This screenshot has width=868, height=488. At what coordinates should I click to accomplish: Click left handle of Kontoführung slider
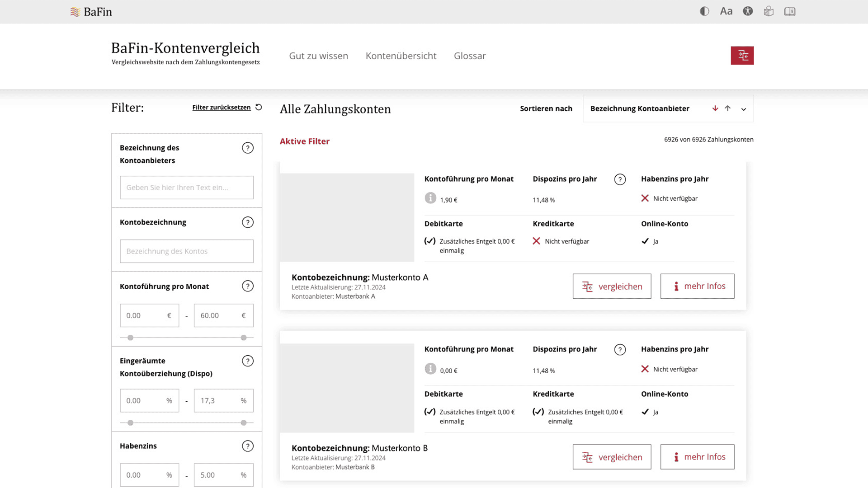131,338
